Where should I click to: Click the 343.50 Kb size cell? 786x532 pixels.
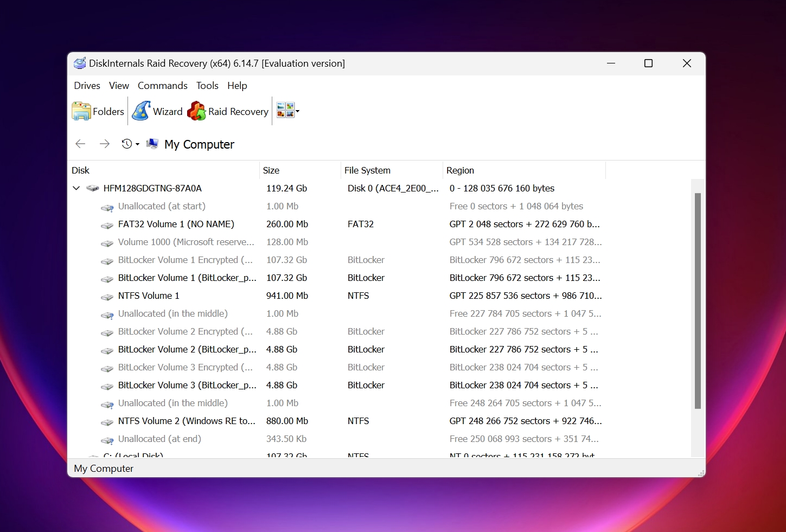click(x=286, y=439)
